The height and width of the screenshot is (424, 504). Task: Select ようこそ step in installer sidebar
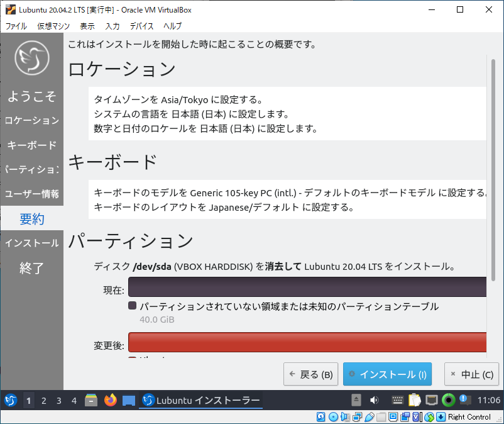click(x=32, y=96)
